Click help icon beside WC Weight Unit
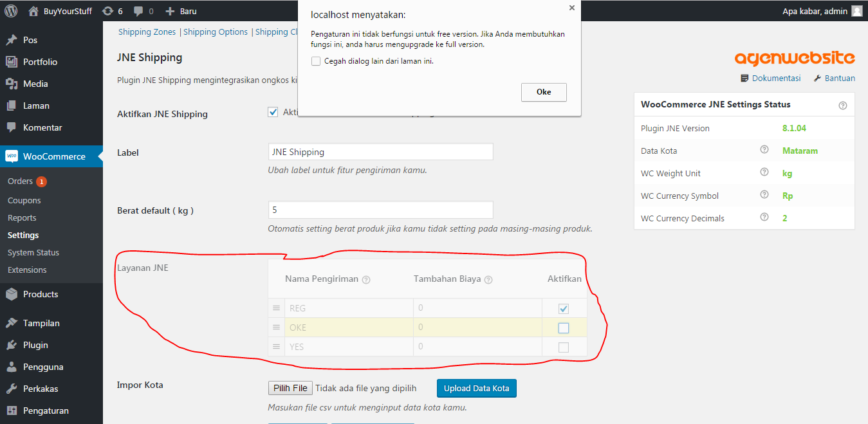The height and width of the screenshot is (424, 868). pyautogui.click(x=764, y=172)
